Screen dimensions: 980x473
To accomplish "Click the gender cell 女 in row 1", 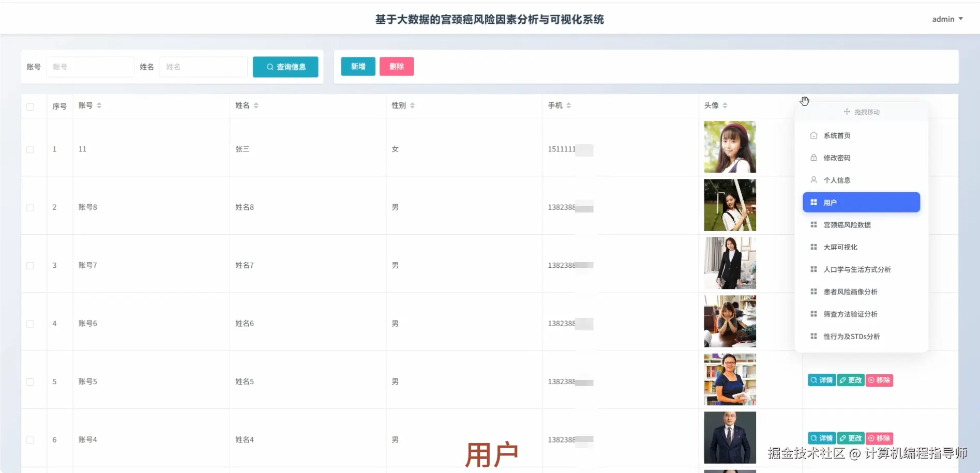I will pyautogui.click(x=395, y=149).
